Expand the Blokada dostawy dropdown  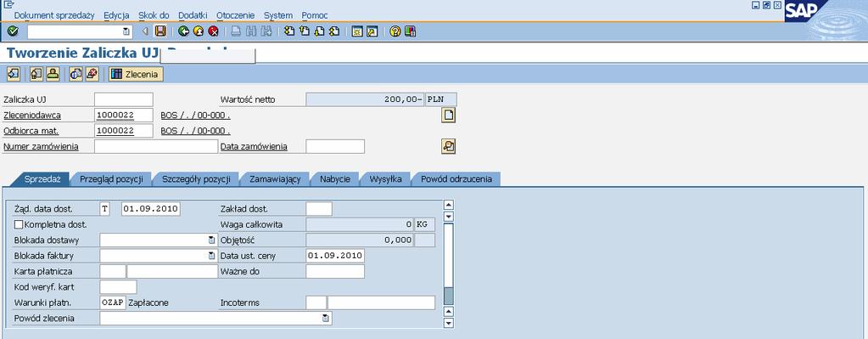click(x=211, y=240)
